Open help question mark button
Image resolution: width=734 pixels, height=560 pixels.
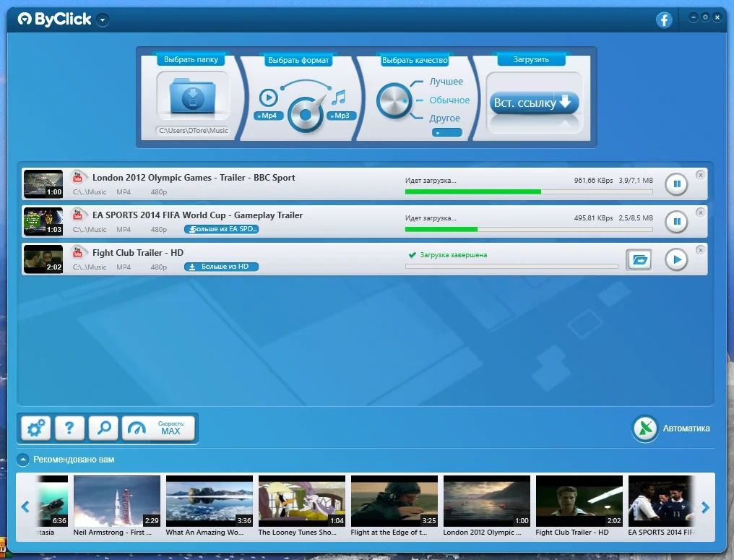pos(70,428)
